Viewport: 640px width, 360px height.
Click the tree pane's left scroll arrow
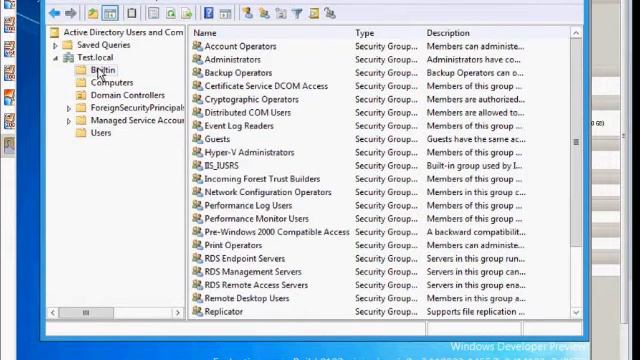point(53,313)
